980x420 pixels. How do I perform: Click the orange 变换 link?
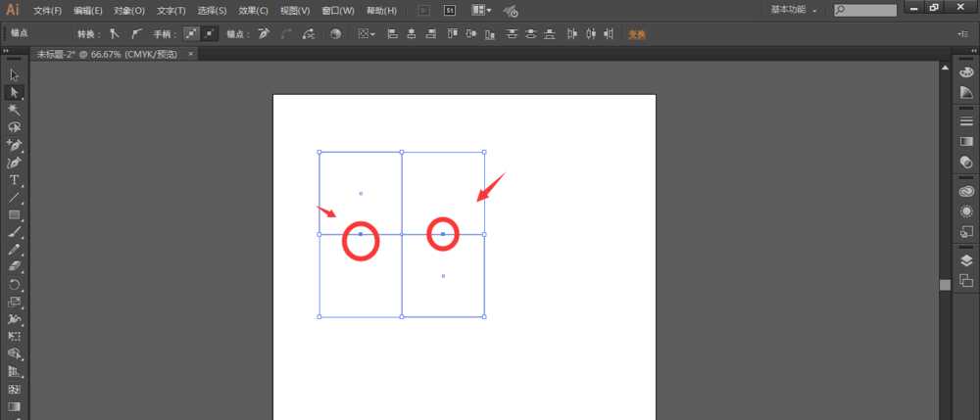pos(637,33)
